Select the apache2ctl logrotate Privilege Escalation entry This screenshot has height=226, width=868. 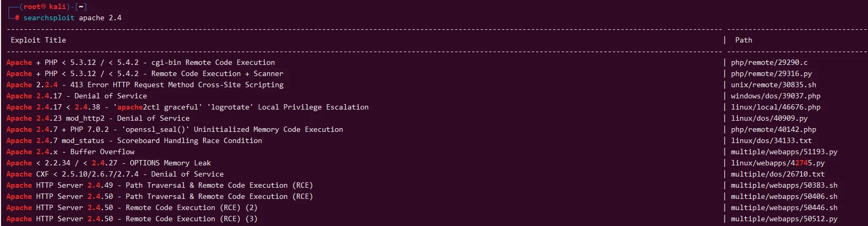(188, 107)
